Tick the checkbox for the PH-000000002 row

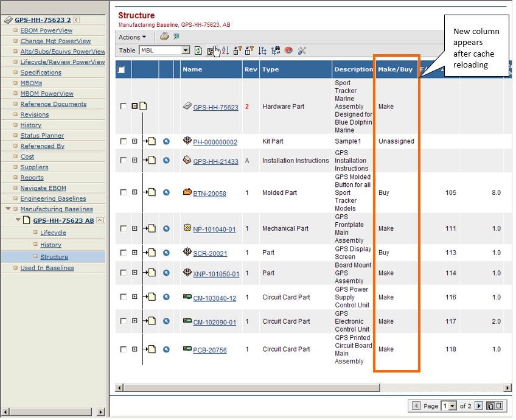(124, 141)
